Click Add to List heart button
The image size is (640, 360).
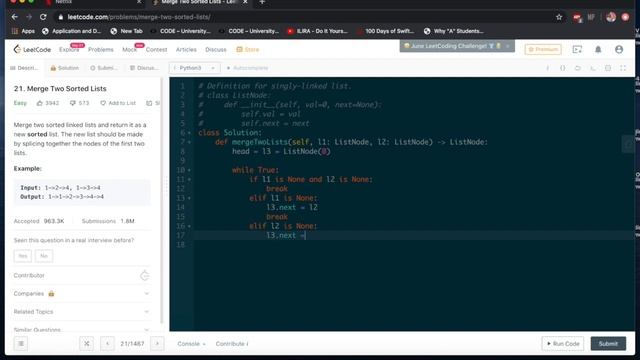[x=118, y=103]
